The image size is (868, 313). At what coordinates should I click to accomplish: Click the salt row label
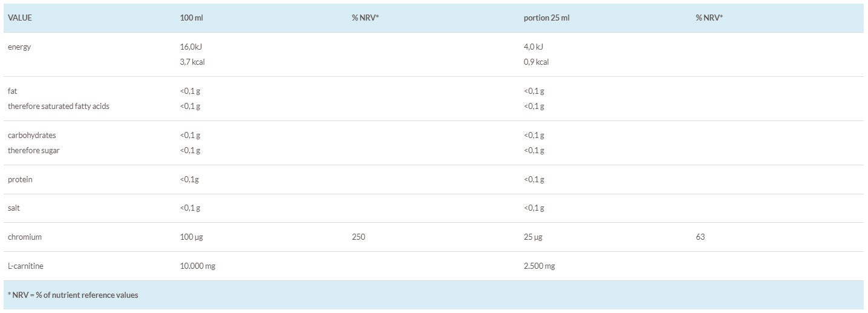15,208
